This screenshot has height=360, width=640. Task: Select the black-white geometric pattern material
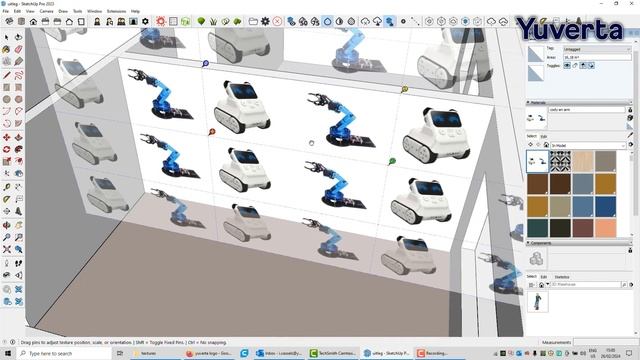[560, 161]
